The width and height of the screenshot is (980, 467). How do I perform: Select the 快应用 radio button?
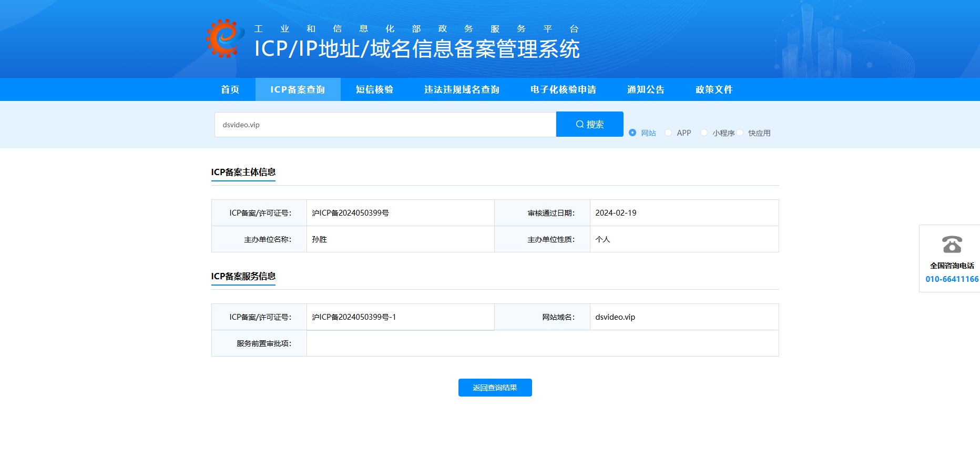(740, 133)
